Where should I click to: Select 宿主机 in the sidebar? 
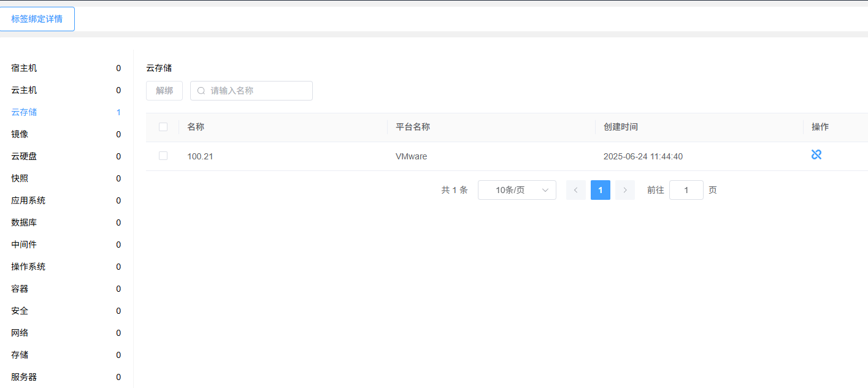click(x=66, y=68)
